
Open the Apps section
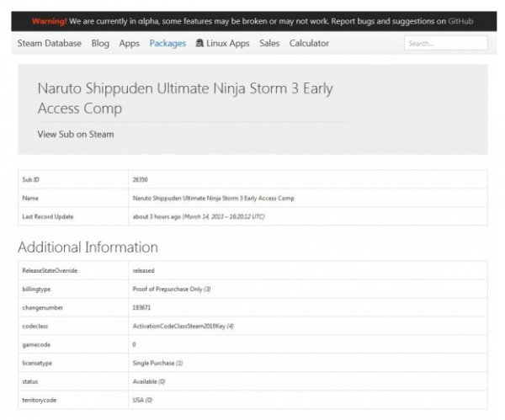(129, 43)
